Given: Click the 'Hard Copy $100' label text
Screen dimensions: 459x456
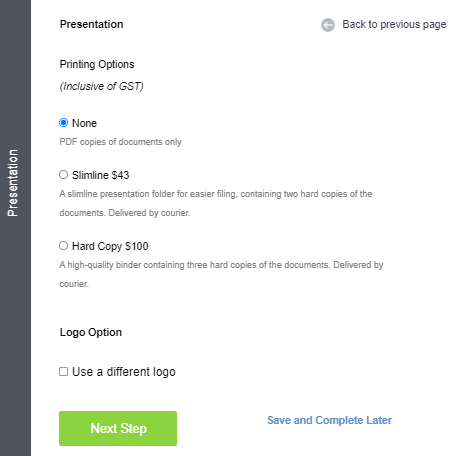Looking at the screenshot, I should [110, 246].
